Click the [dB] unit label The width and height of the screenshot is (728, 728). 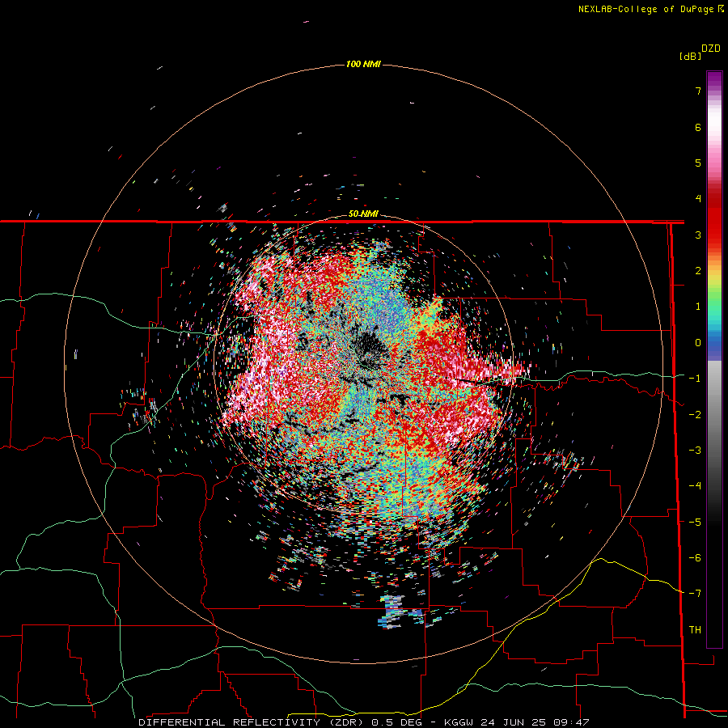[x=690, y=56]
